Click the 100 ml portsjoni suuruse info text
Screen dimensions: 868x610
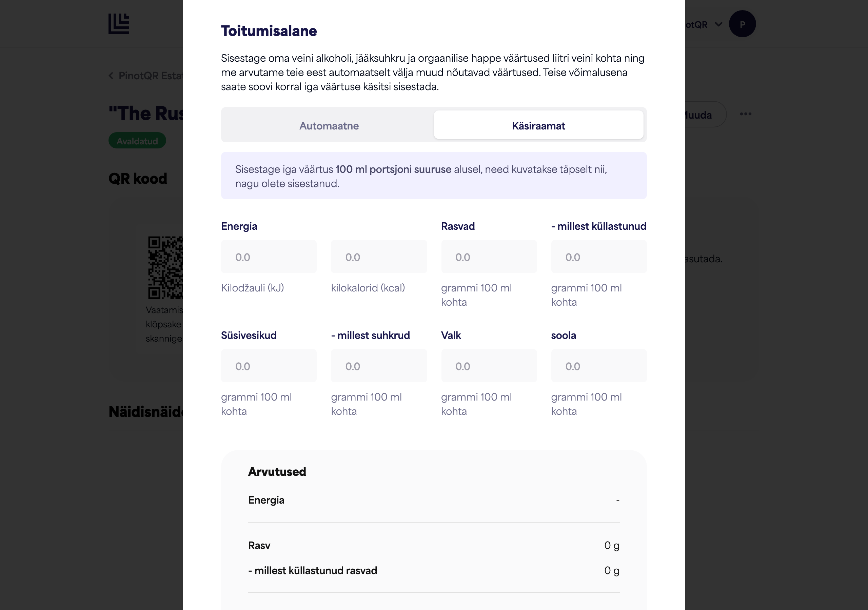393,169
